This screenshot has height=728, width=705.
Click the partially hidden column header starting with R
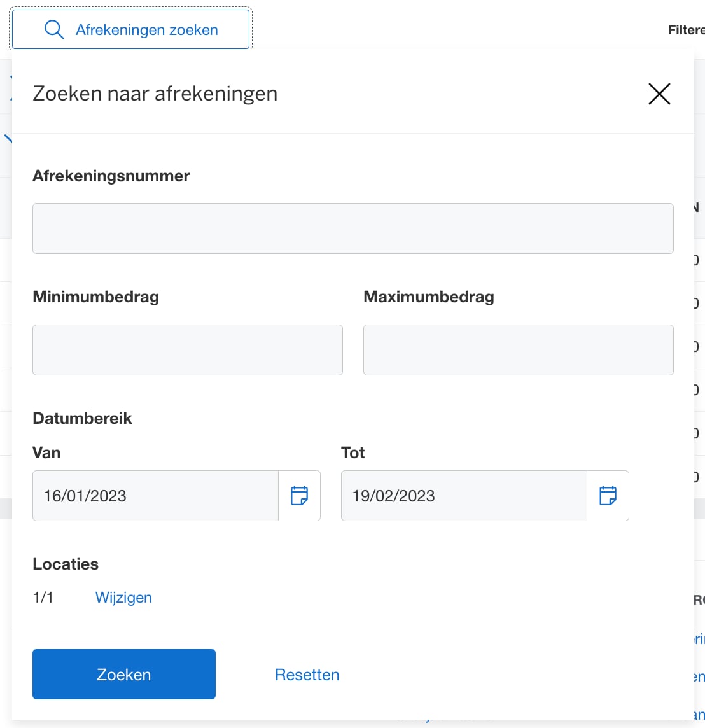point(699,599)
